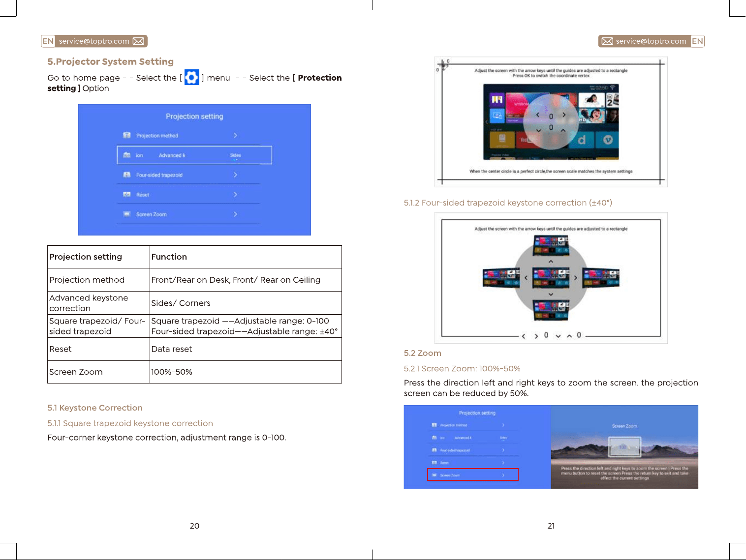Expand the Screen Zoom chevron
Viewport: 746px width, 560px height.
pyautogui.click(x=235, y=214)
